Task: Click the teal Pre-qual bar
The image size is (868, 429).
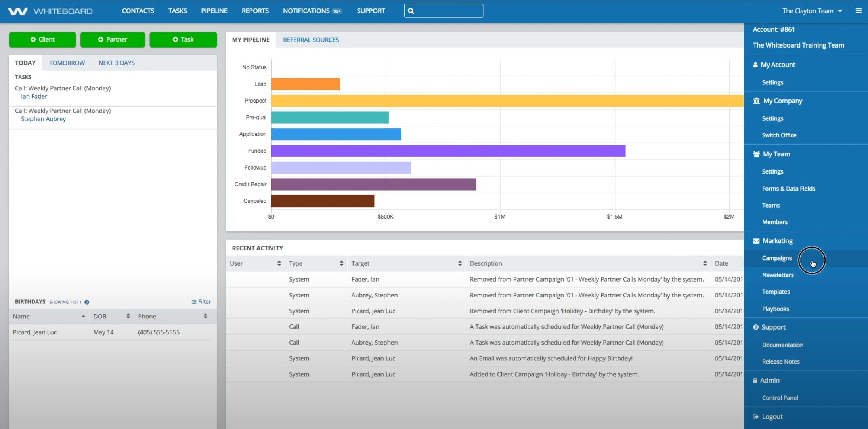Action: point(330,117)
